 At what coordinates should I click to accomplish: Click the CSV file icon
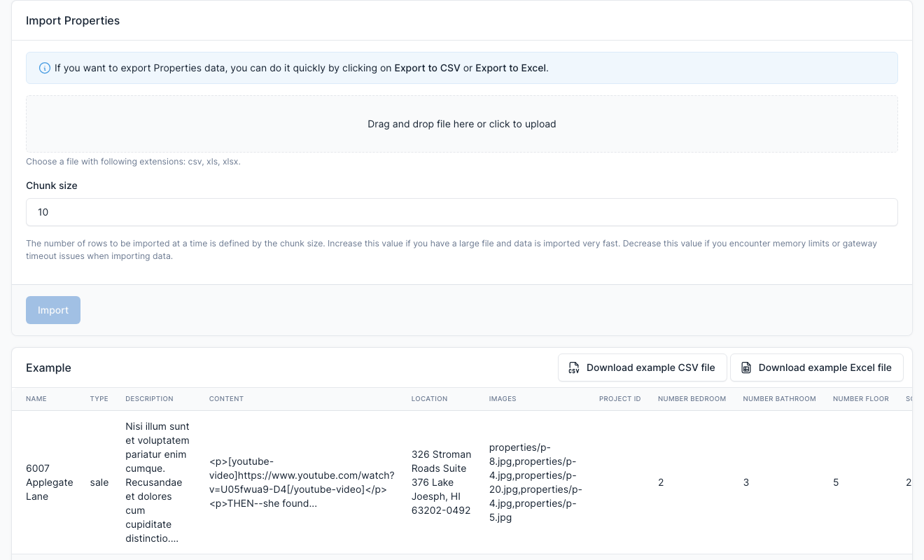pos(574,367)
